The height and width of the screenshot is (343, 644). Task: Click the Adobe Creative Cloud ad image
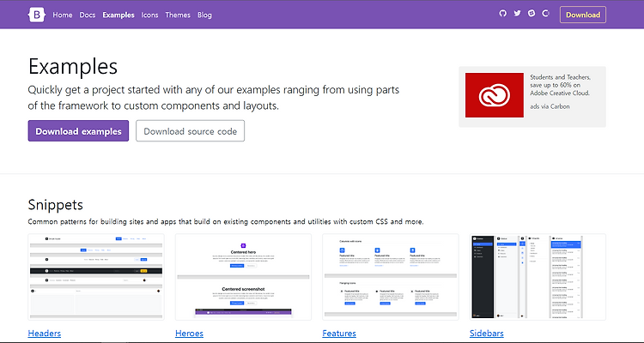[x=495, y=95]
